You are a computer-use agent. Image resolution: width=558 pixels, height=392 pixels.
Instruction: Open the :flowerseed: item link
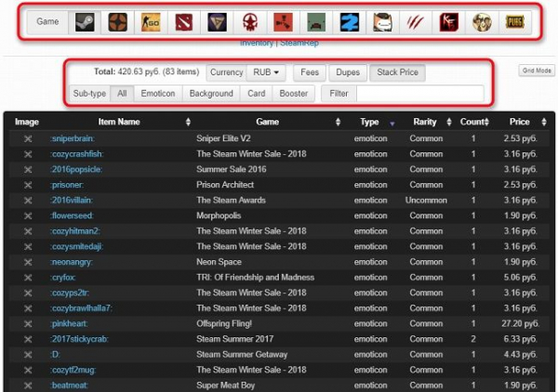click(x=72, y=216)
